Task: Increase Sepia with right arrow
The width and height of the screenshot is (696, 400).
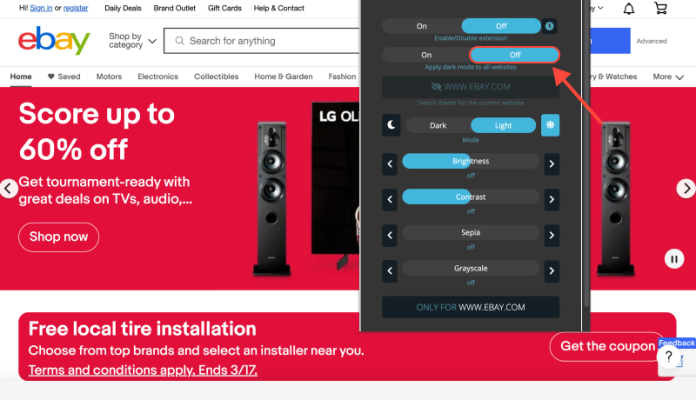Action: pyautogui.click(x=552, y=235)
